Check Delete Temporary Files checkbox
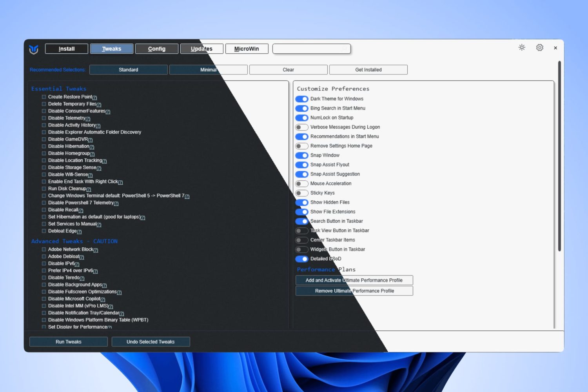Viewport: 588px width, 392px height. click(44, 104)
